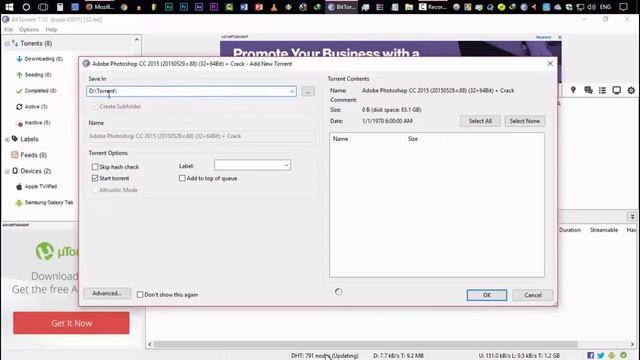
Task: Open the Help menu
Action: click(x=51, y=29)
